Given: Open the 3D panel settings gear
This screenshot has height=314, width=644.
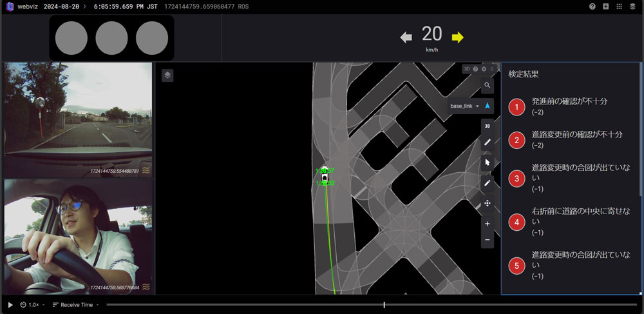Looking at the screenshot, I should pyautogui.click(x=484, y=69).
